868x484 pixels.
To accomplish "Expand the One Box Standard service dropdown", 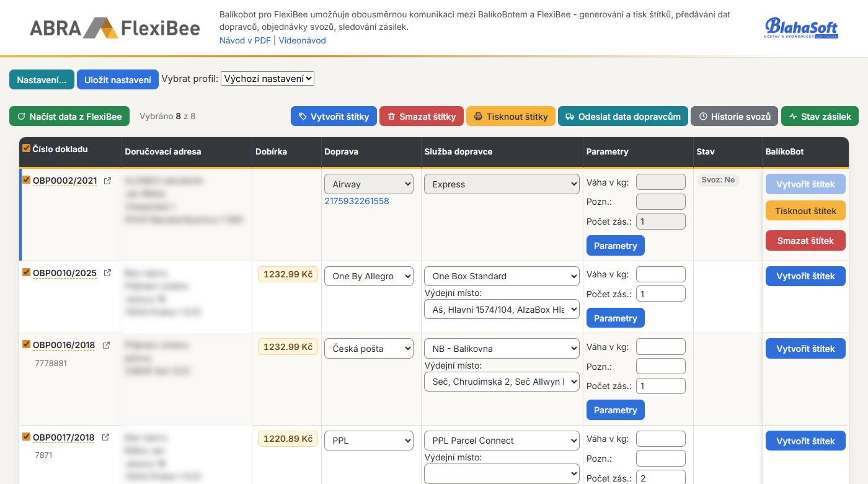I will pyautogui.click(x=502, y=276).
